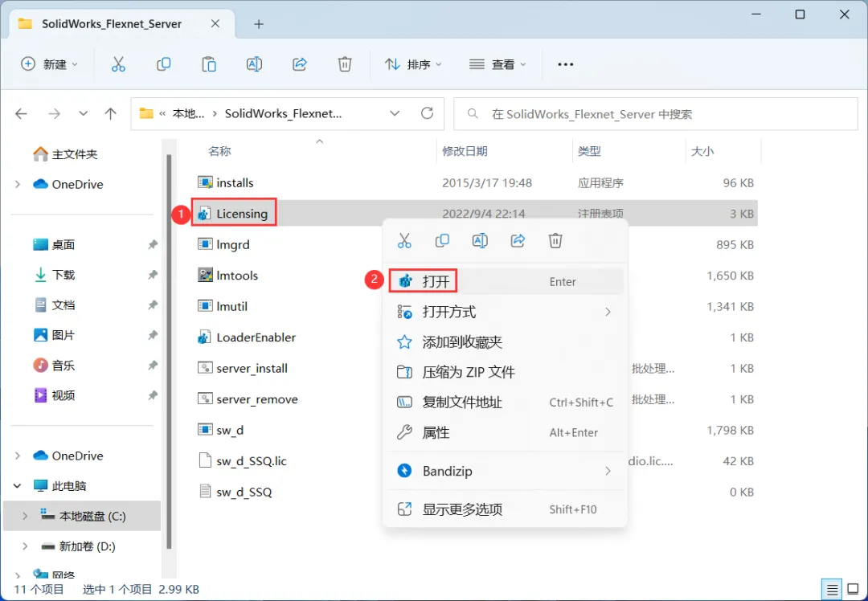This screenshot has height=601, width=868.
Task: Sort by 类型 column header
Action: coord(589,151)
